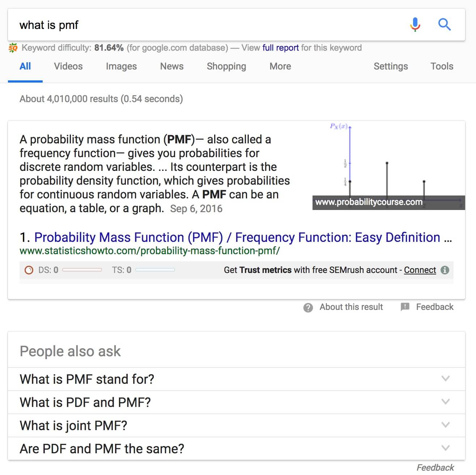The image size is (476, 475).
Task: Switch to the Videos tab
Action: pos(68,66)
